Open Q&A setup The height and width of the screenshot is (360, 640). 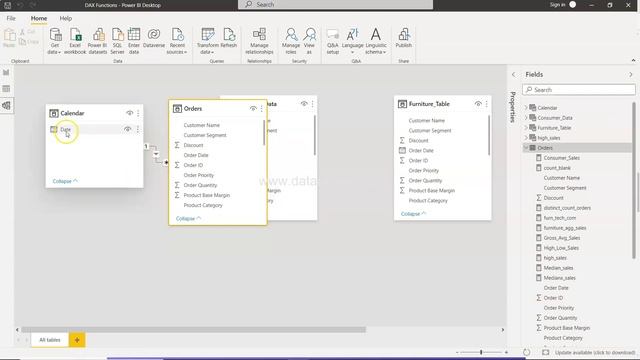tap(333, 41)
